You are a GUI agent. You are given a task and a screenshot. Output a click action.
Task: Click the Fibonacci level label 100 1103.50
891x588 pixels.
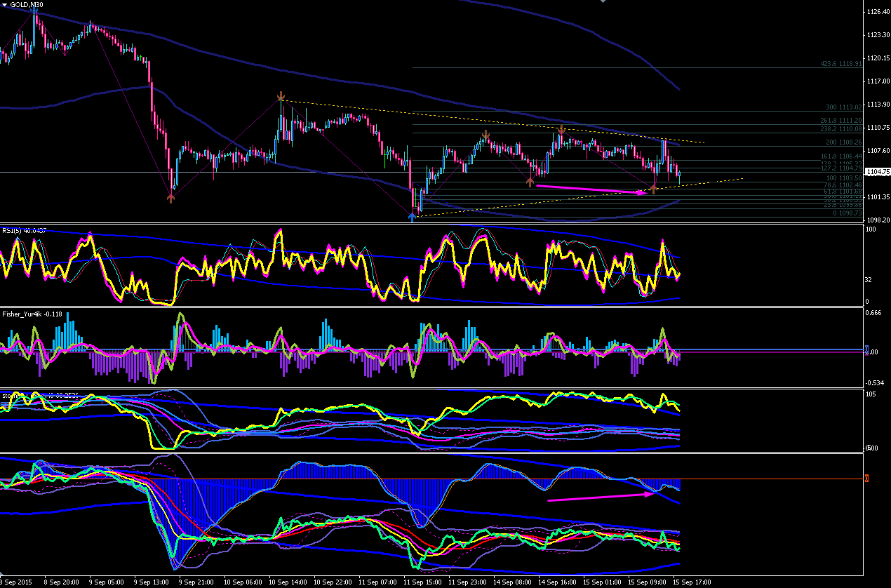(843, 179)
